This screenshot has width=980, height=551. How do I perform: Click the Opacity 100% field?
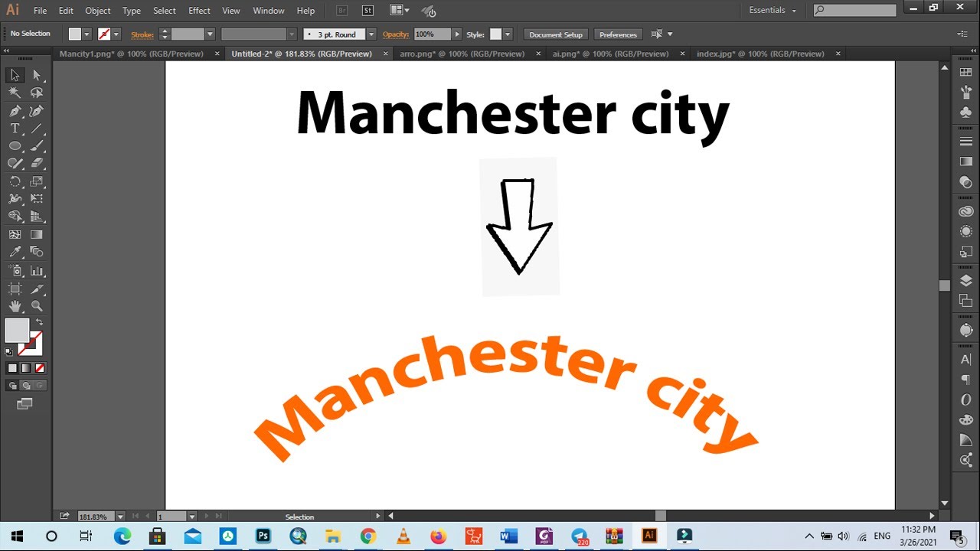[x=433, y=34]
